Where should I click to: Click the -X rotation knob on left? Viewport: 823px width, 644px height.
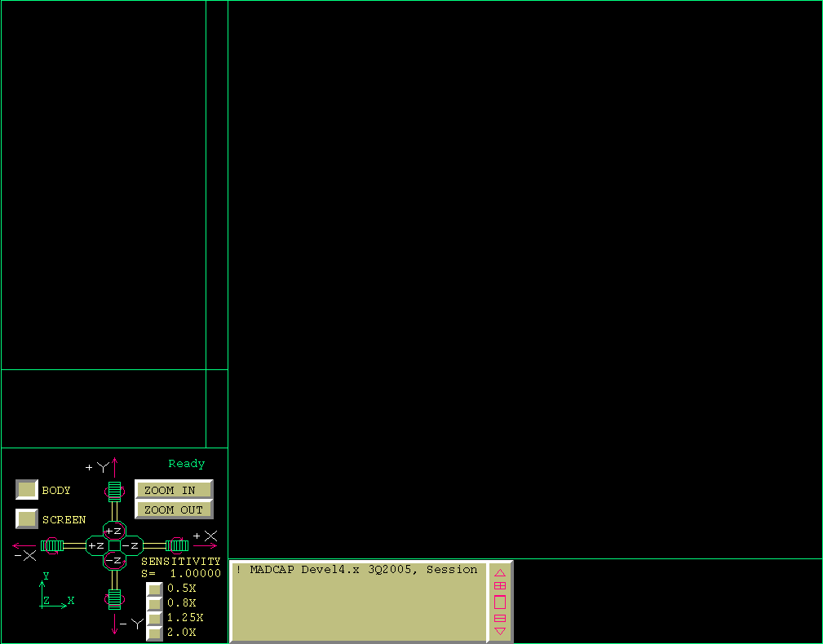click(52, 545)
